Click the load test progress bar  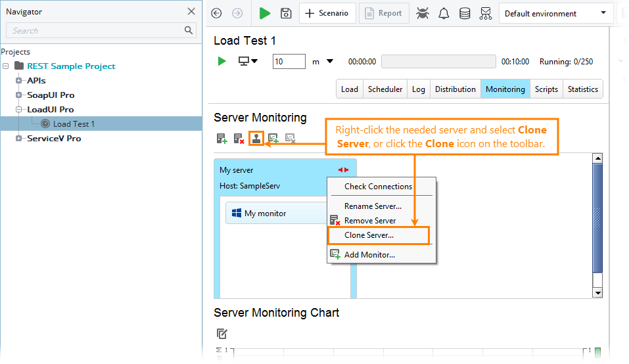(x=438, y=61)
